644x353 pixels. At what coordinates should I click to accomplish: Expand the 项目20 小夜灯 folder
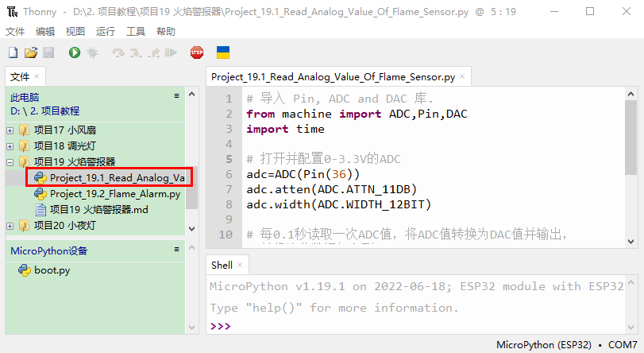click(x=10, y=226)
